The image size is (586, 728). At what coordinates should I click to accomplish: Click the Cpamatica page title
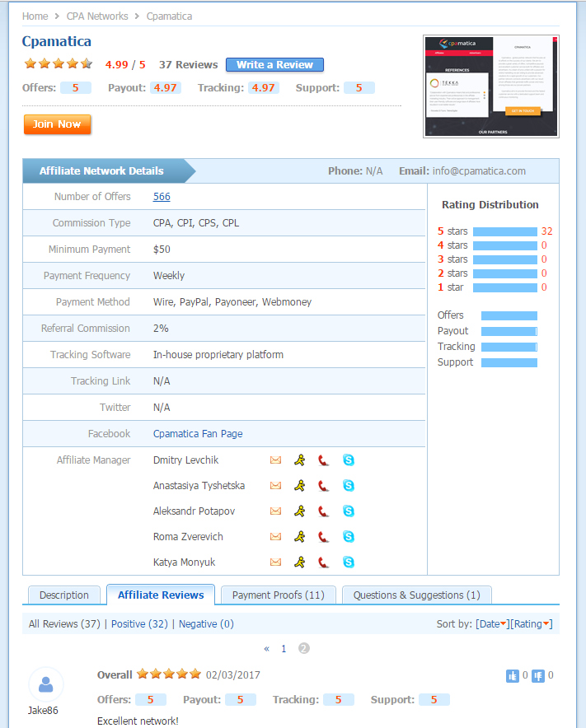[x=57, y=41]
